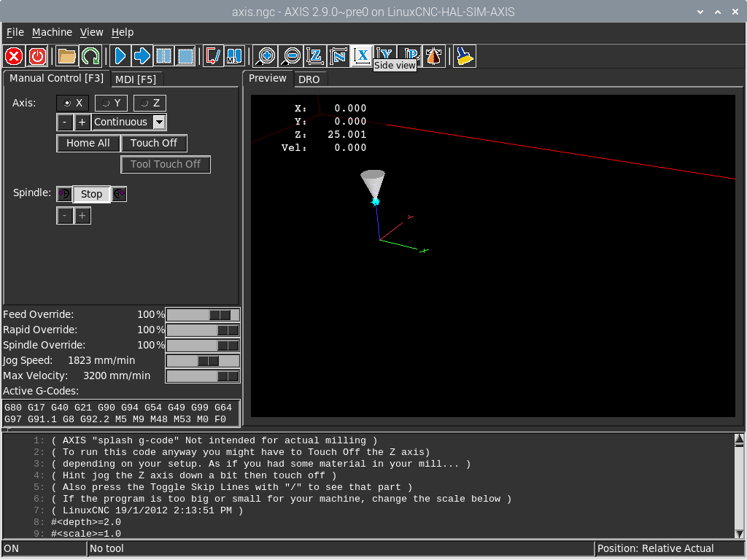747x560 pixels.
Task: Adjust the Jog Speed slider
Action: pyautogui.click(x=203, y=360)
